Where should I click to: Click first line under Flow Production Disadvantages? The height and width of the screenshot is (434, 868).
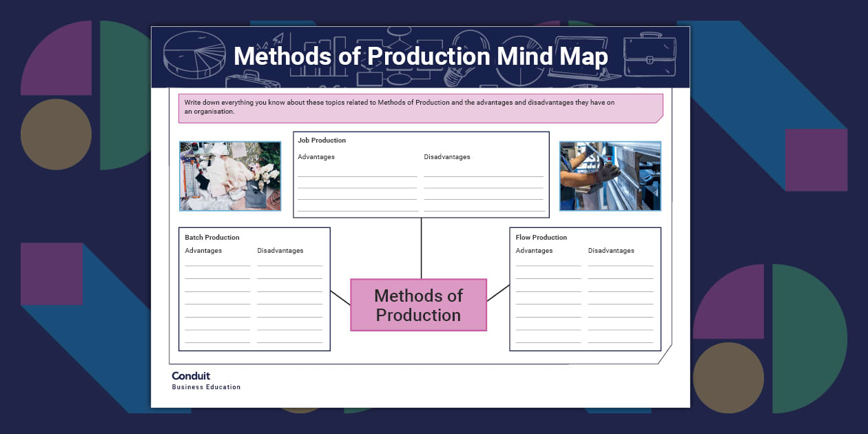tap(620, 264)
